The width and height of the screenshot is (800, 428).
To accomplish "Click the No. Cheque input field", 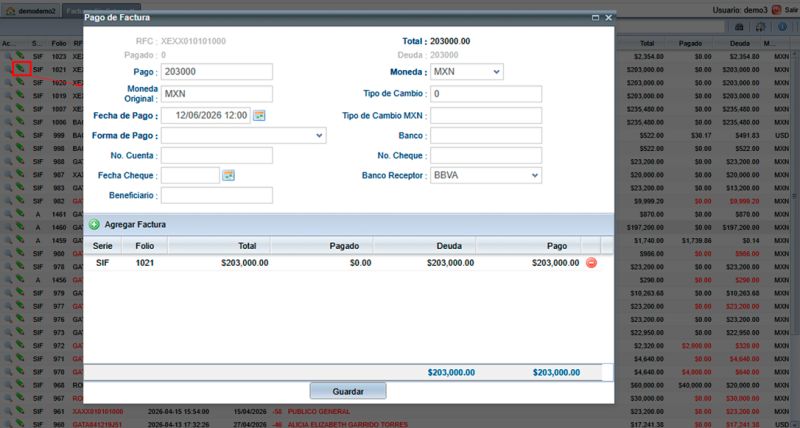I will coord(486,156).
